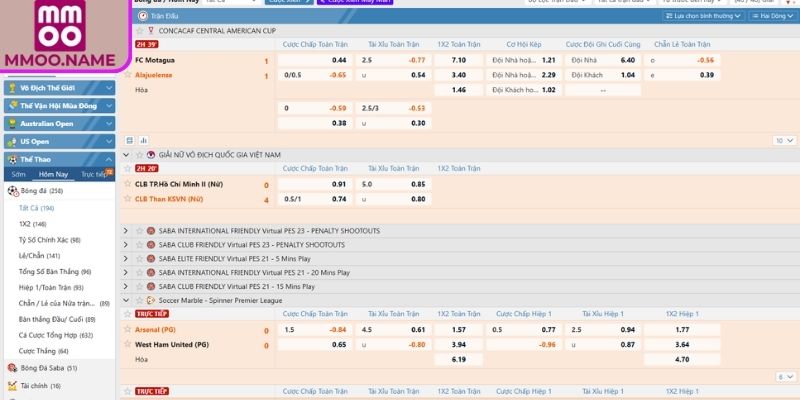Open the scoreboard table icon below FC Motagua match

(129, 140)
